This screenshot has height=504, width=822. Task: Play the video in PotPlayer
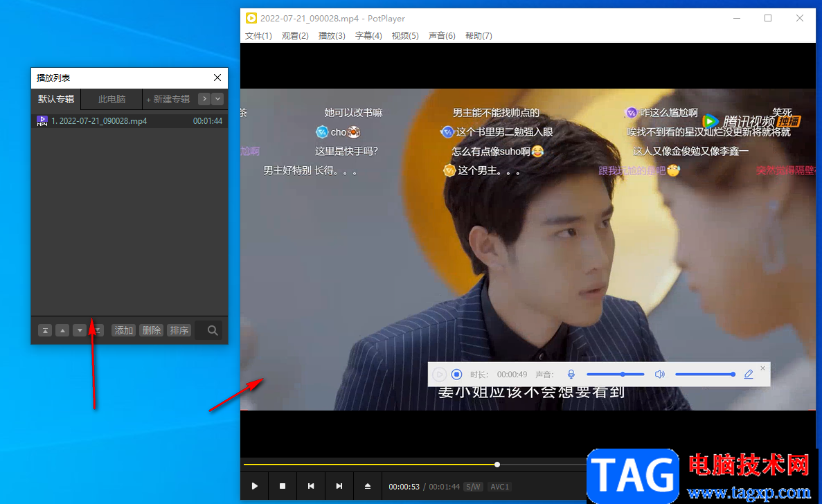254,486
